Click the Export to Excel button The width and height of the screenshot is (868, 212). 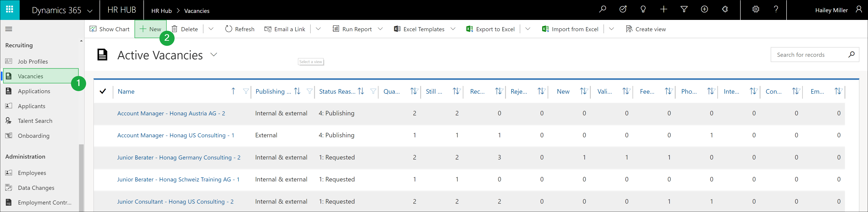pos(491,29)
